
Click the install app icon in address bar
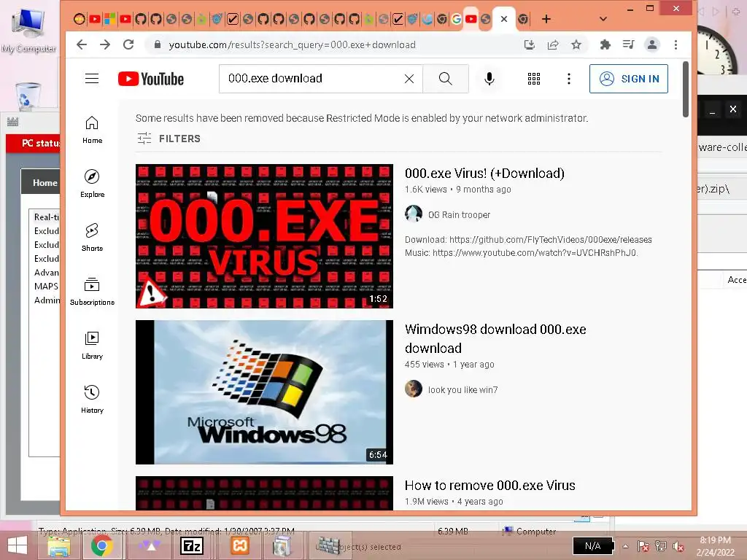point(530,44)
